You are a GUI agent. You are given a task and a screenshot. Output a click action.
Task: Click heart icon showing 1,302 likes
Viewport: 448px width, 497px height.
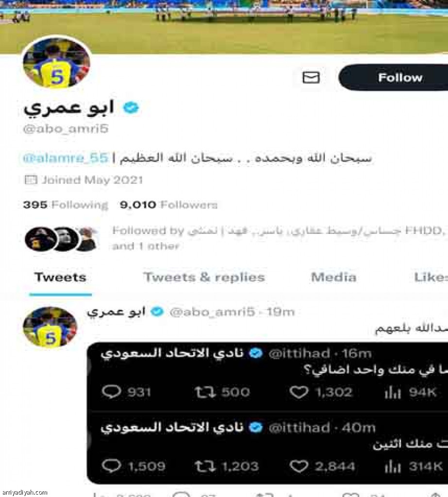pyautogui.click(x=299, y=392)
